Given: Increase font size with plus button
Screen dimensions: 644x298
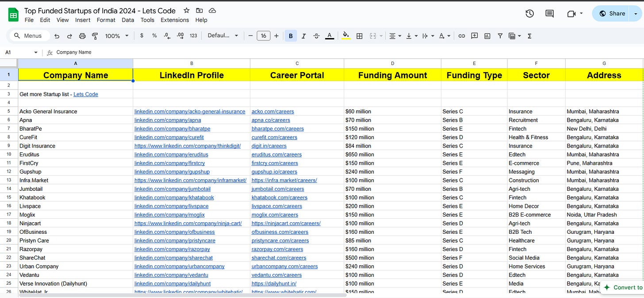Looking at the screenshot, I should (x=276, y=36).
